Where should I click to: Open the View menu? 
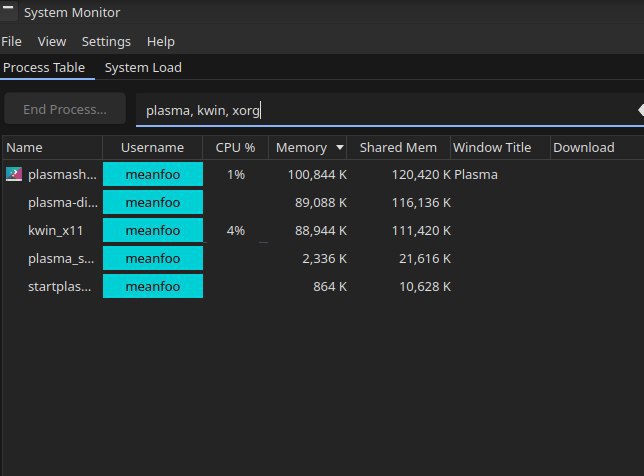pyautogui.click(x=52, y=41)
